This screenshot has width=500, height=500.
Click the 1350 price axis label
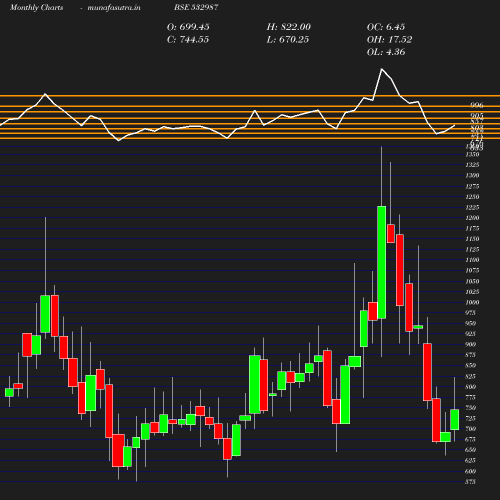[472, 154]
